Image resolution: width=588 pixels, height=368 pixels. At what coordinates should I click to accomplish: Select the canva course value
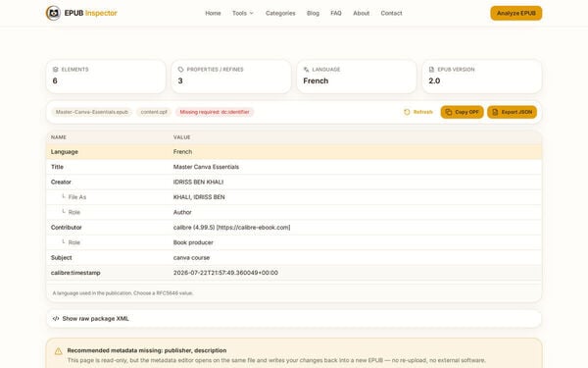(x=191, y=257)
